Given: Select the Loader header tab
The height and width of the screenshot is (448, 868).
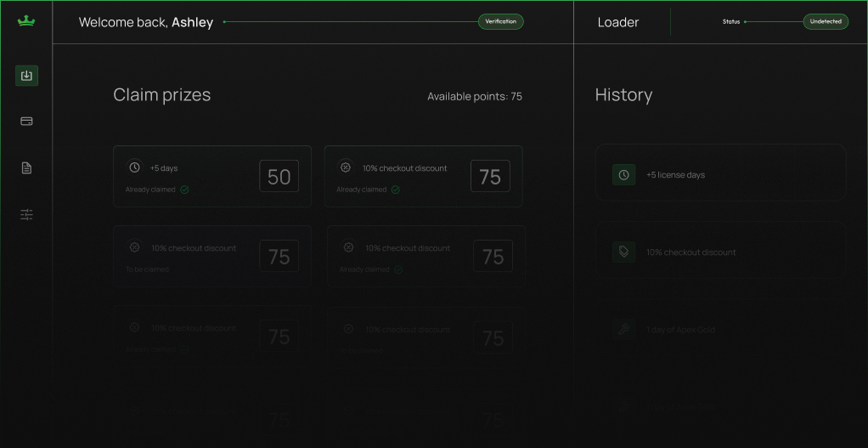Looking at the screenshot, I should [x=617, y=22].
